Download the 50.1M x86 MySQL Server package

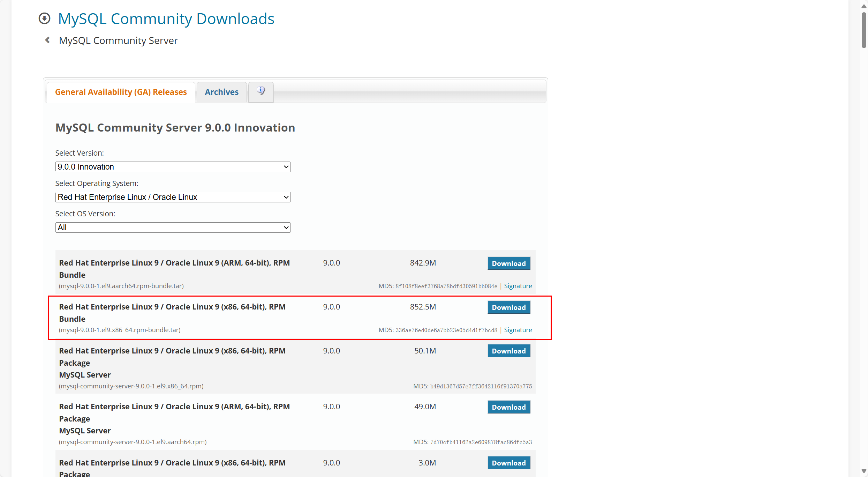pyautogui.click(x=508, y=351)
